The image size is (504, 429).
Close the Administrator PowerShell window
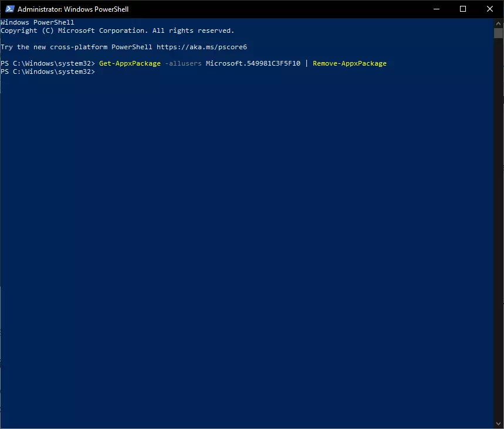click(x=490, y=9)
